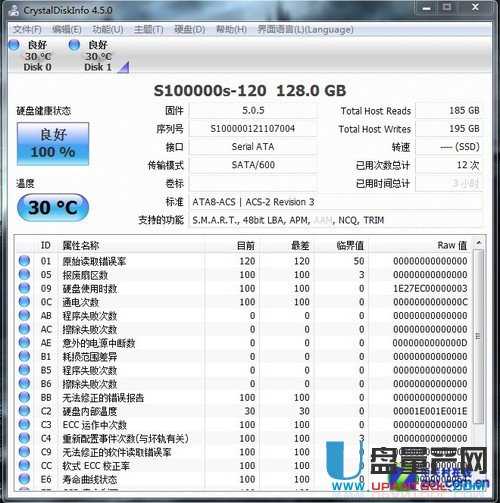Click the SMART list scrollbar thumb
The width and height of the screenshot is (500, 503).
click(478, 337)
